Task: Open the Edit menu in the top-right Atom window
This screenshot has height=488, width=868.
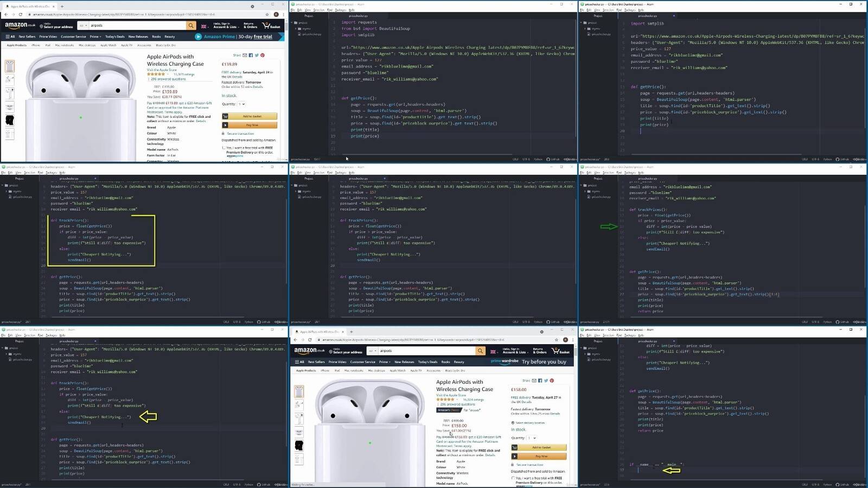Action: point(589,10)
